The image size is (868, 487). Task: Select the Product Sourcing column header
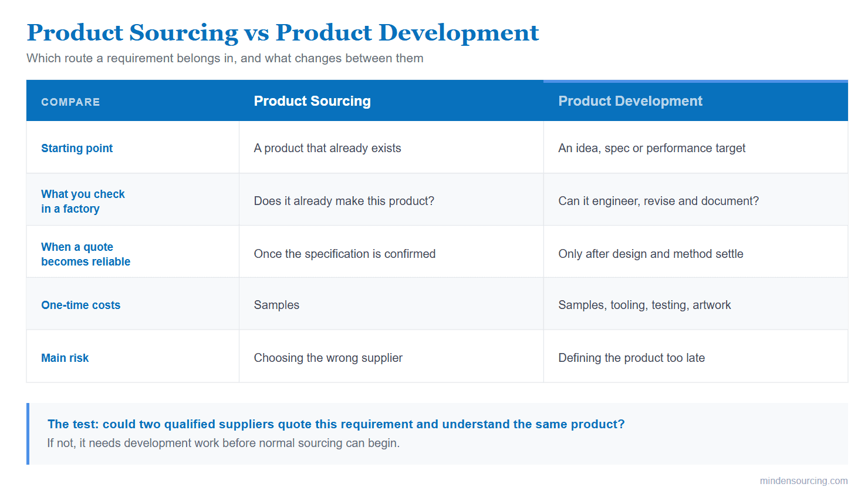(312, 101)
